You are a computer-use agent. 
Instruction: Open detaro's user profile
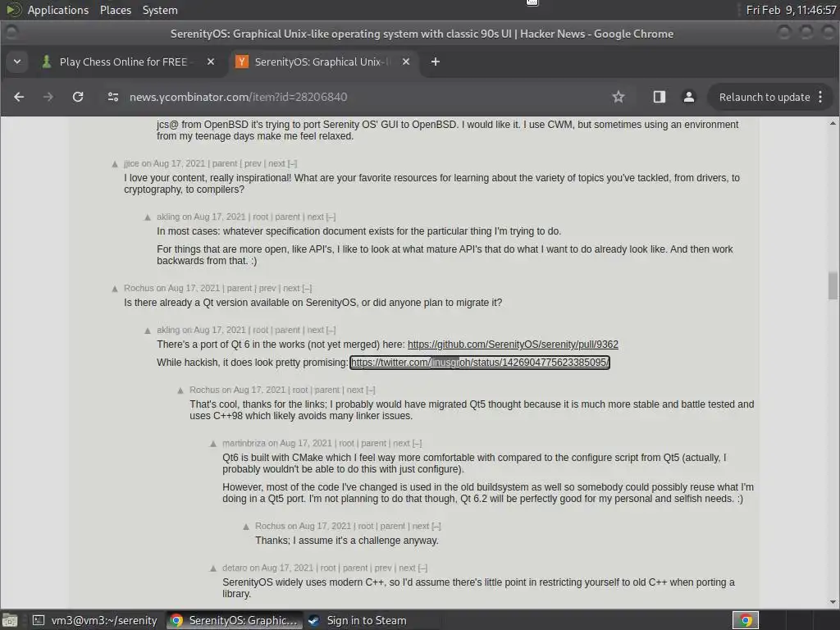[x=235, y=568]
